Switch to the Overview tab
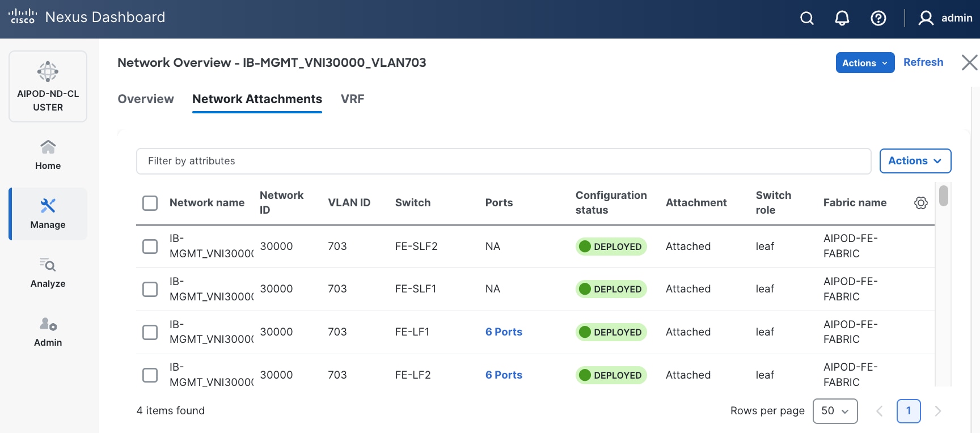 pyautogui.click(x=146, y=99)
